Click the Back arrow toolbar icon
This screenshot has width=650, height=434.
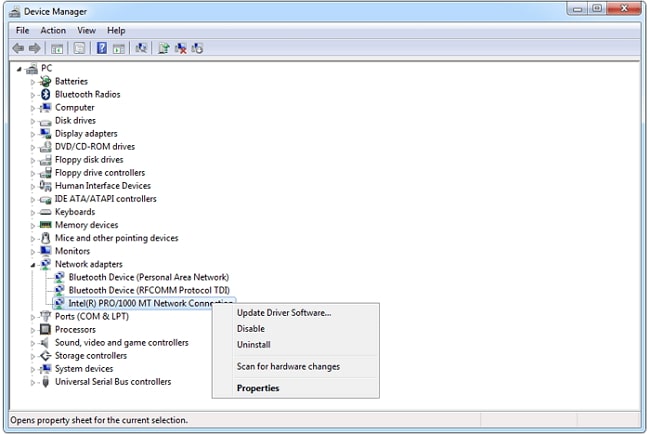pyautogui.click(x=18, y=48)
